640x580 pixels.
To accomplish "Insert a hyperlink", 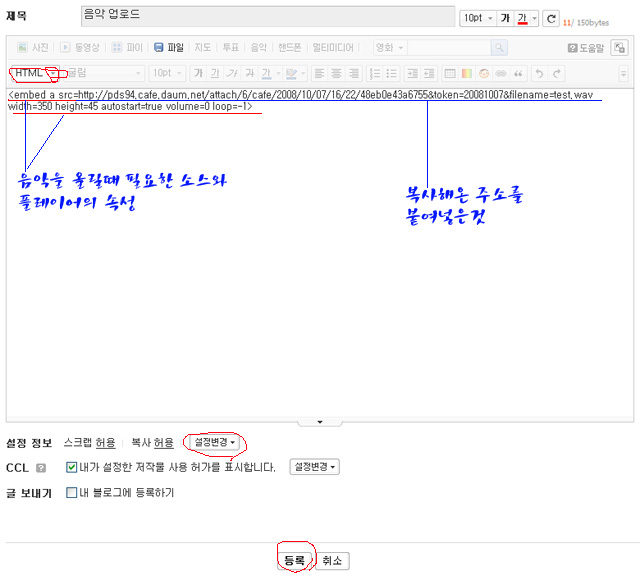I will pos(501,73).
